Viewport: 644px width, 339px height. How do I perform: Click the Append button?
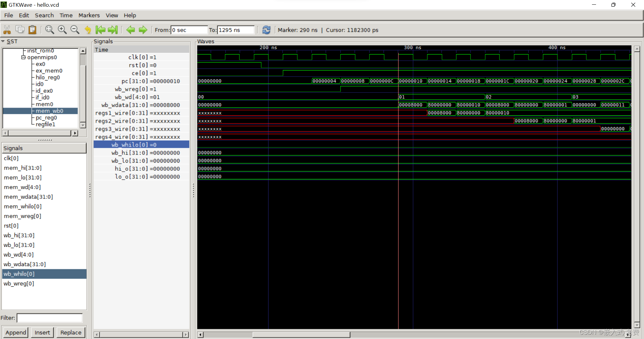(x=16, y=332)
